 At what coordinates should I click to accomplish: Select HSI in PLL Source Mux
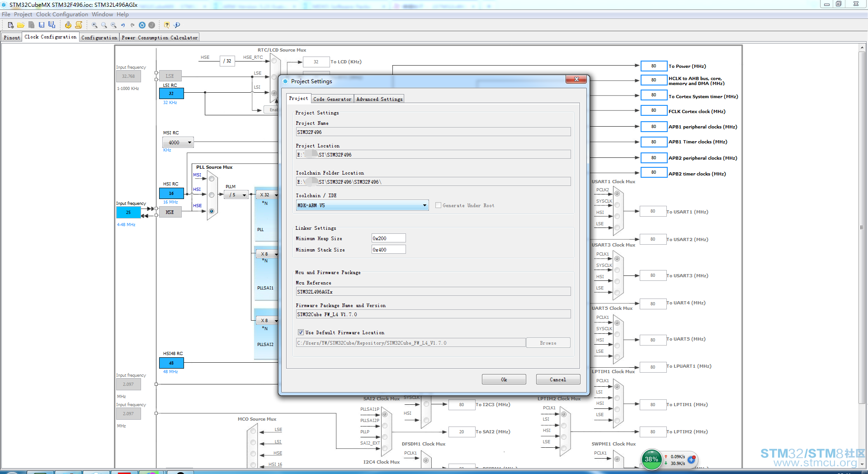tap(212, 195)
